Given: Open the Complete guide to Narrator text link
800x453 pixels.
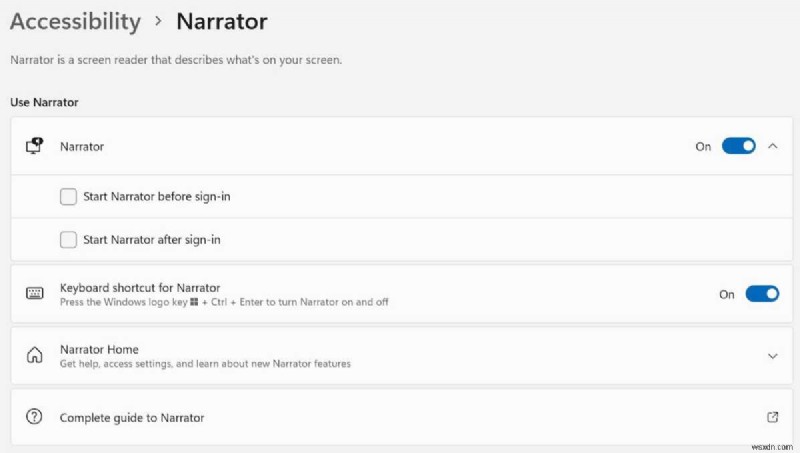Looking at the screenshot, I should pyautogui.click(x=132, y=417).
